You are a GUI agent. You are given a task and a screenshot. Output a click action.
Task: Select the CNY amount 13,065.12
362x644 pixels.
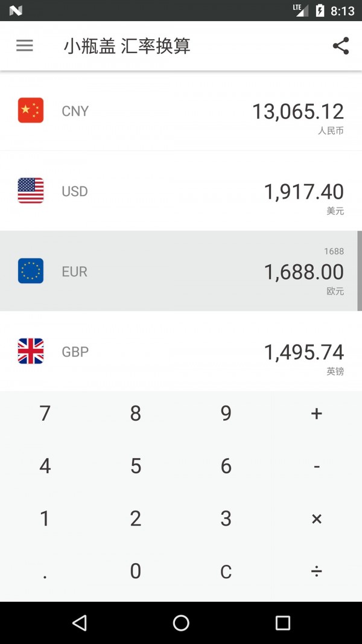(298, 112)
